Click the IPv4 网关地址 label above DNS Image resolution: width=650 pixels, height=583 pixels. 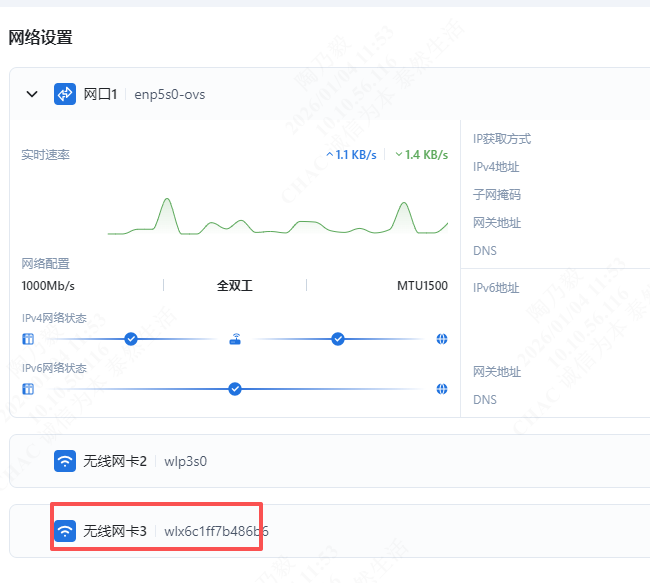497,223
